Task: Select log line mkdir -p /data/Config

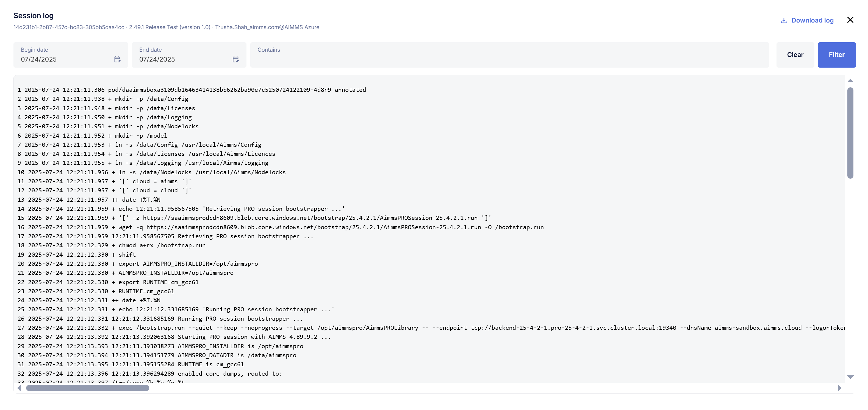Action: (103, 99)
